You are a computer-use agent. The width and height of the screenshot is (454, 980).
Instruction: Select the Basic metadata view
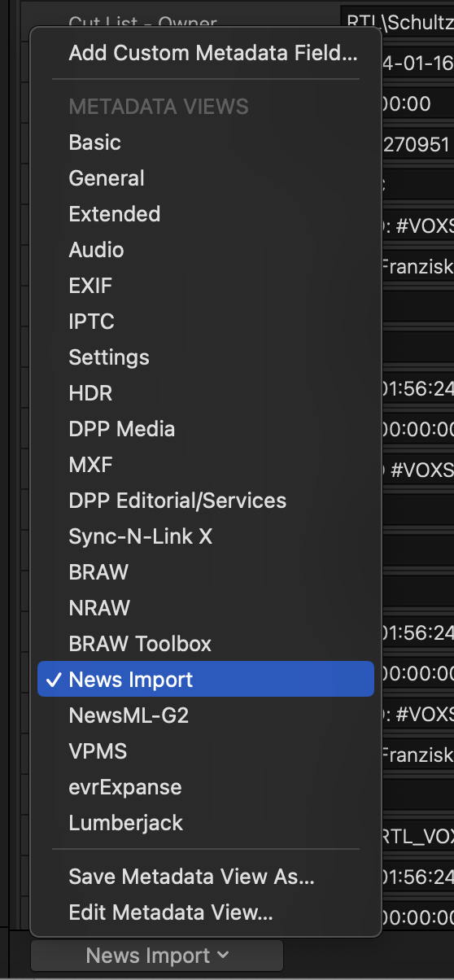point(206,142)
